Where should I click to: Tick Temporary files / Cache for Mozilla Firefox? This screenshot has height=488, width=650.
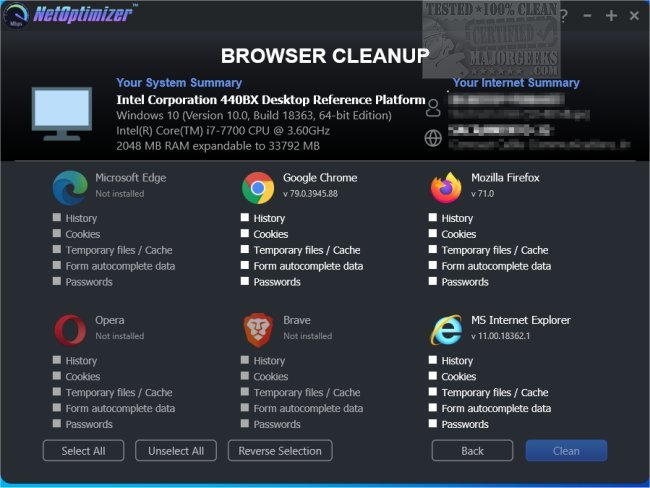click(433, 249)
